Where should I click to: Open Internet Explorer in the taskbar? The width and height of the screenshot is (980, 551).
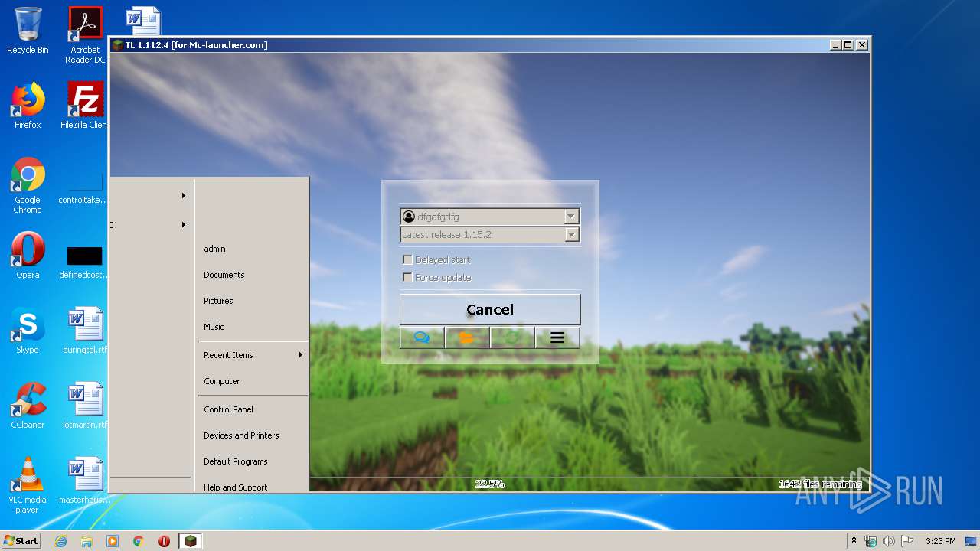coord(60,541)
